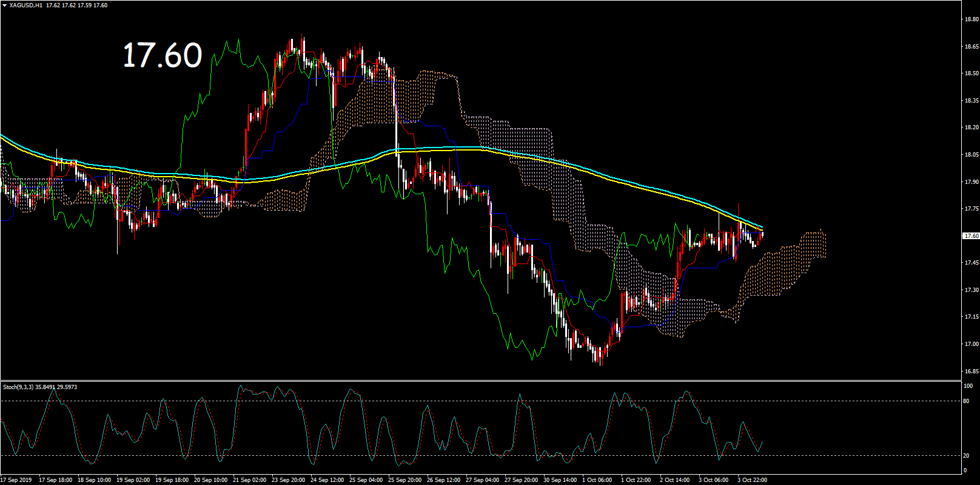Click the 19 Sep 18:00 time label
This screenshot has height=485, width=980.
tap(172, 480)
